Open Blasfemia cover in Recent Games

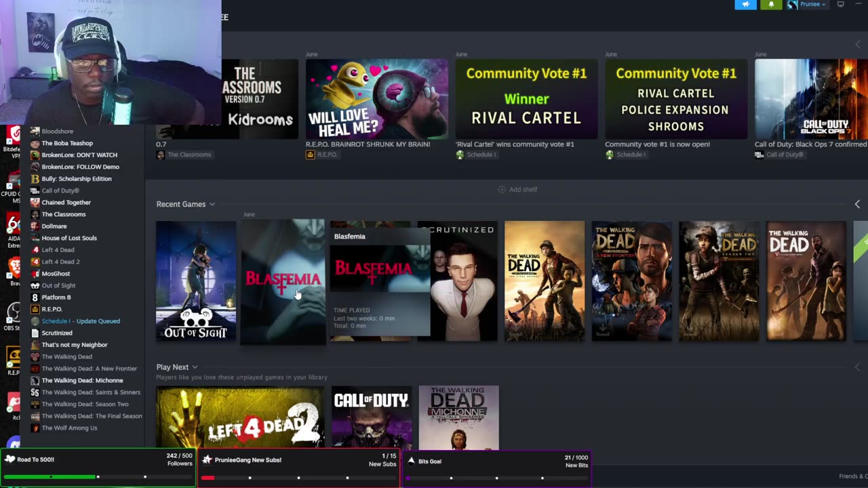(x=283, y=282)
